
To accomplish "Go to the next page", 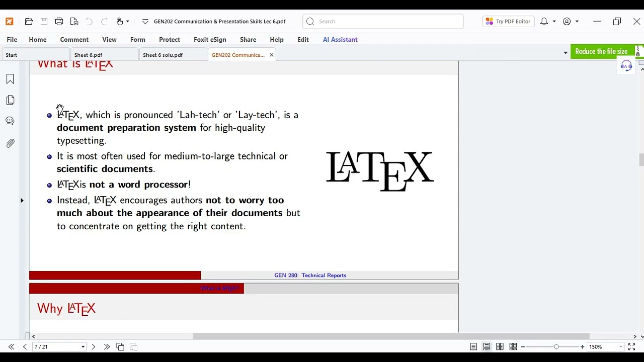I will [93, 347].
